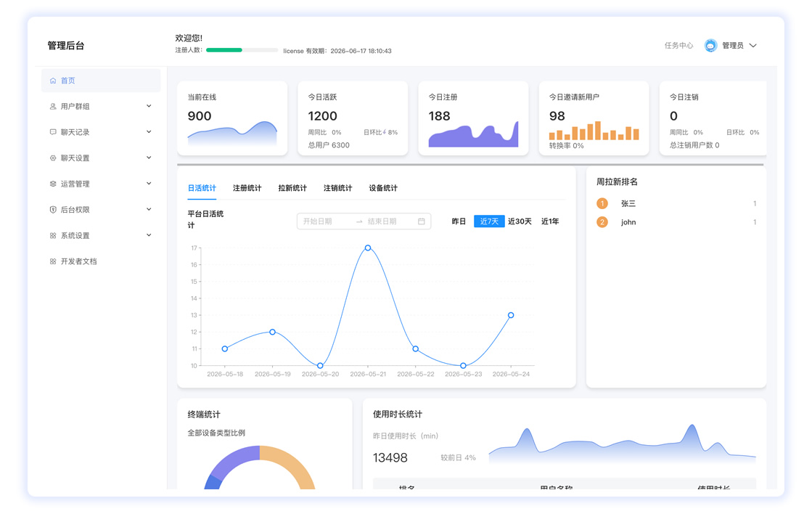This screenshot has height=514, width=812.
Task: Open the 拉新统计 tab
Action: coord(292,188)
